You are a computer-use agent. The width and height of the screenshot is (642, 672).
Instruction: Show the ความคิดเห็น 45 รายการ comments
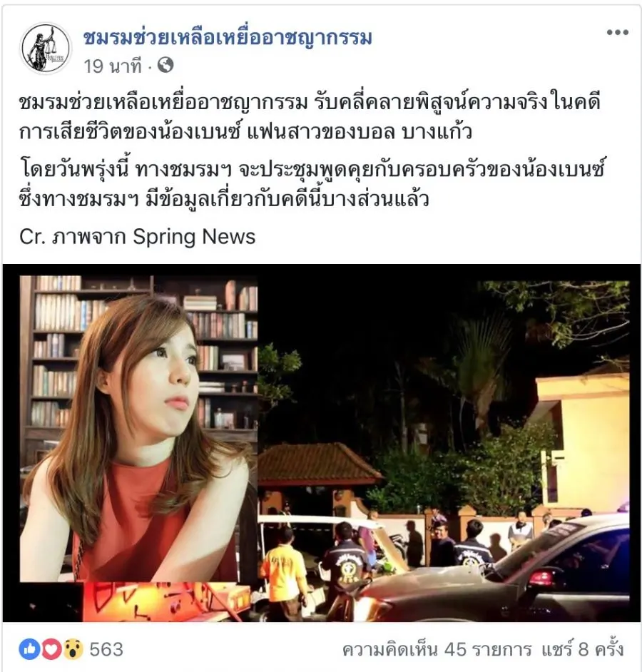[437, 650]
